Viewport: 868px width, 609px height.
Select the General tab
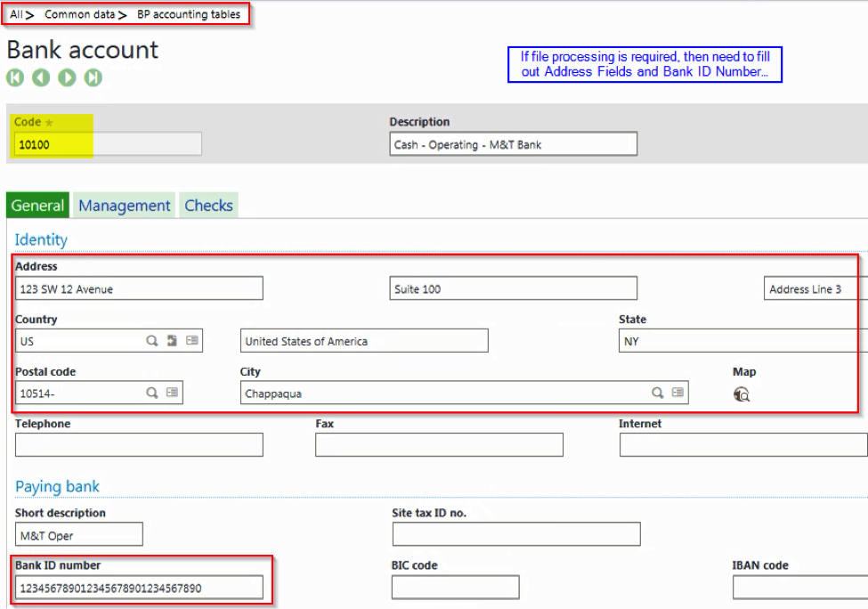[37, 205]
